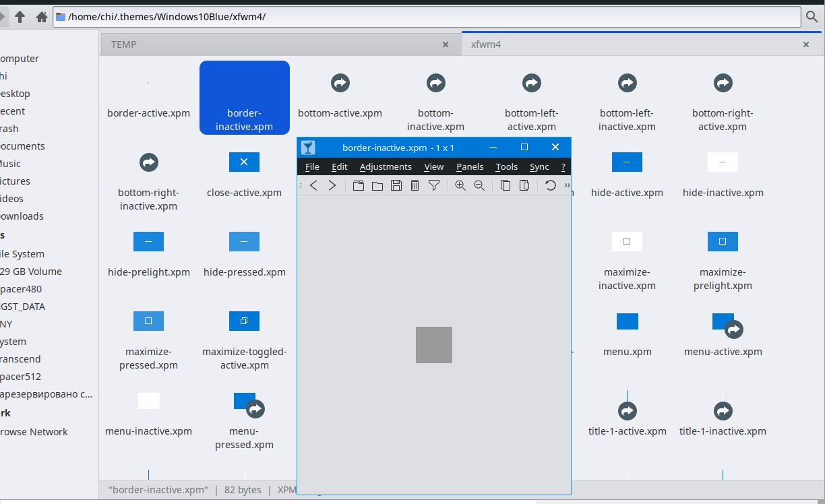Open Downloads in the sidebar
The height and width of the screenshot is (504, 825).
[x=21, y=216]
